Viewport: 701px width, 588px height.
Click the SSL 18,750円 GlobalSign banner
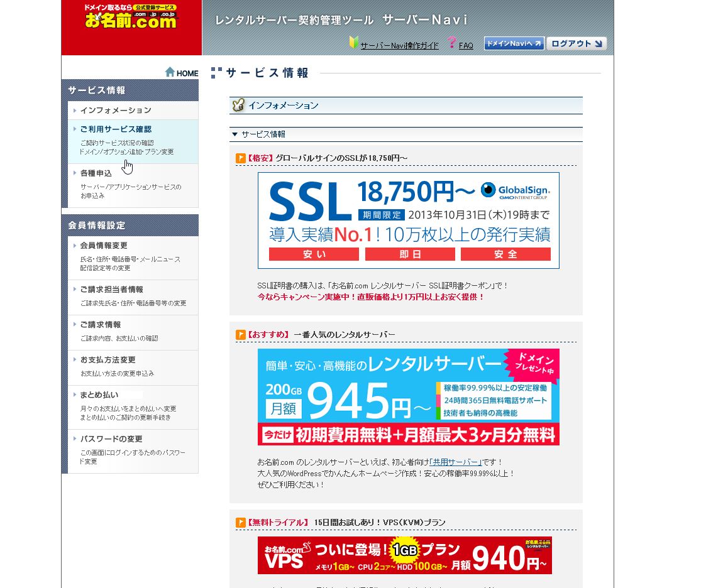(408, 220)
